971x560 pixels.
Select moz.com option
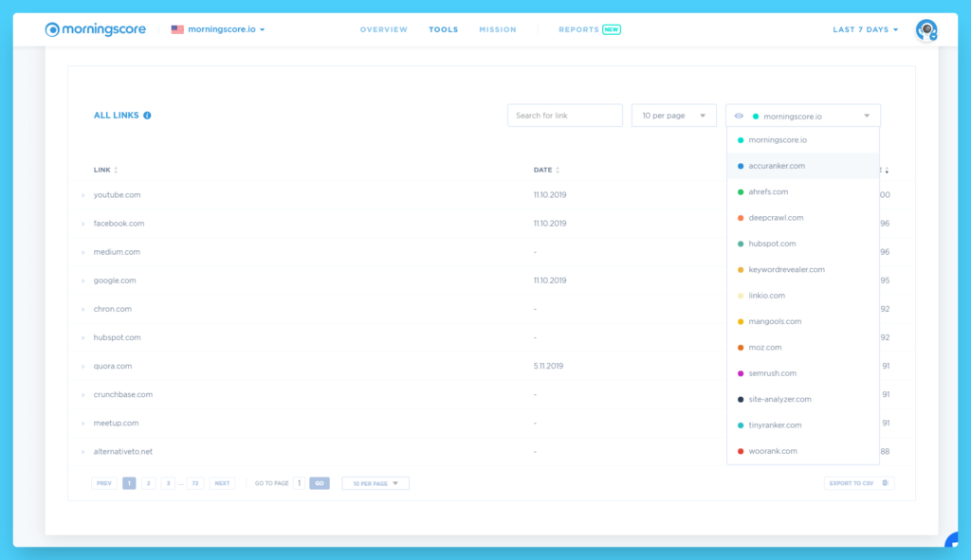[x=803, y=348]
